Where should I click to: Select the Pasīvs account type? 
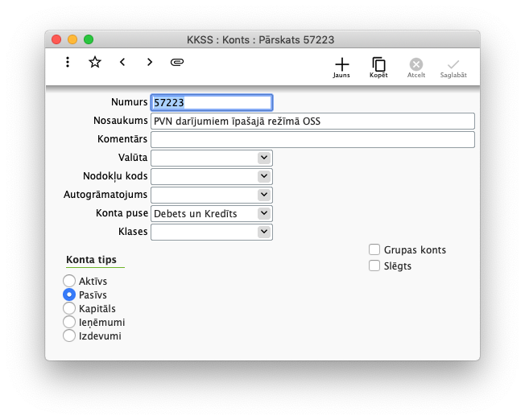click(x=69, y=294)
